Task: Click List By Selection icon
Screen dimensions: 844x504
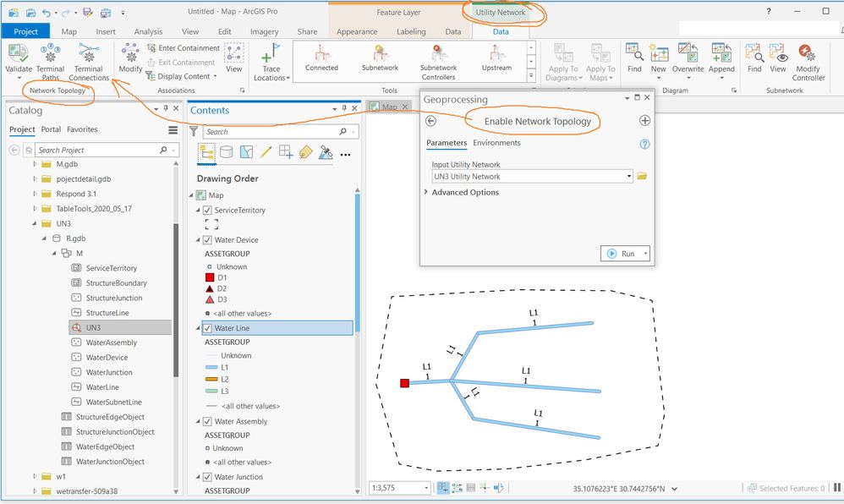Action: coord(247,152)
